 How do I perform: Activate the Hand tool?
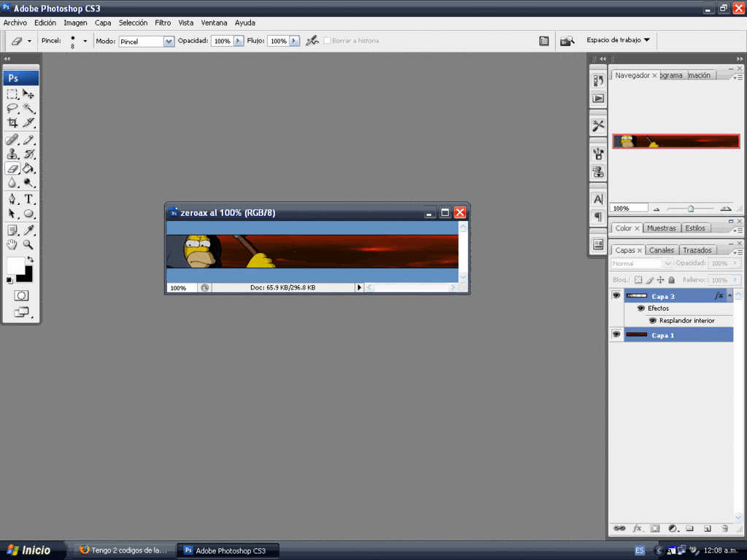pos(12,245)
